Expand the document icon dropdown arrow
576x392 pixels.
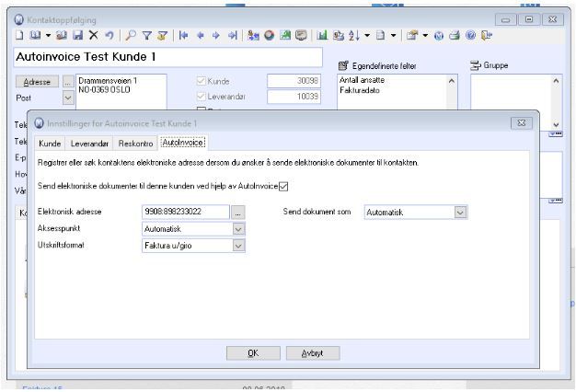click(x=394, y=36)
